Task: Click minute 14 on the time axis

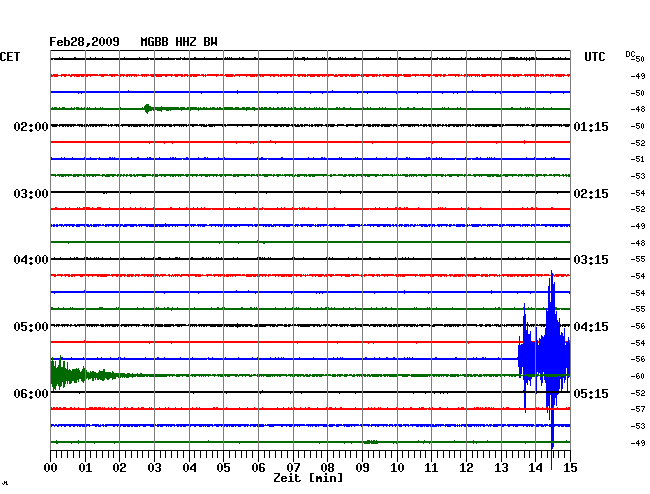Action: (x=535, y=467)
